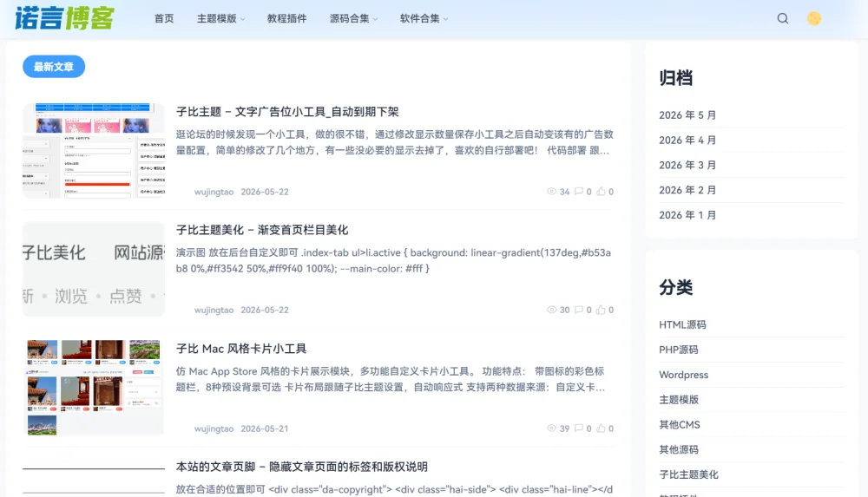This screenshot has height=497, width=868.
Task: Like the 文字广告位小工具 post with thumbs-up
Action: pos(601,192)
